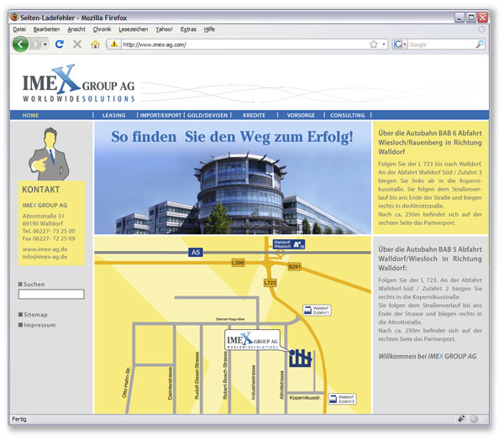
Task: Click the address bar with imex-ag.com URL
Action: click(x=244, y=44)
